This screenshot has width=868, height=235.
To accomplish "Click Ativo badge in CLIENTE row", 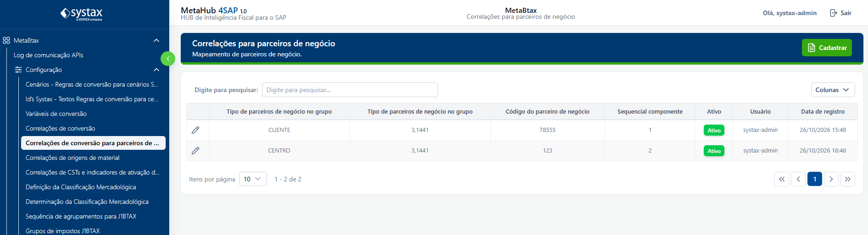I will pyautogui.click(x=714, y=130).
